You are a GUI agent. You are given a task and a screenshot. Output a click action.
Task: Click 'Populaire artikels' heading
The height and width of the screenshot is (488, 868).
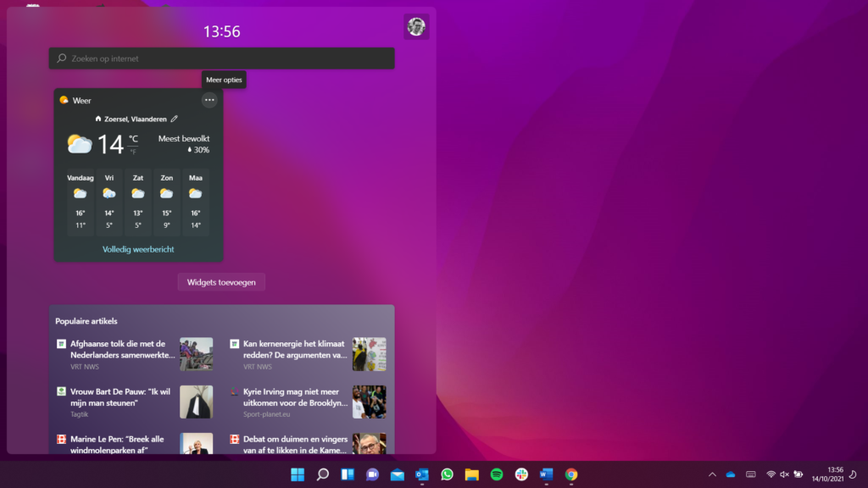tap(86, 321)
